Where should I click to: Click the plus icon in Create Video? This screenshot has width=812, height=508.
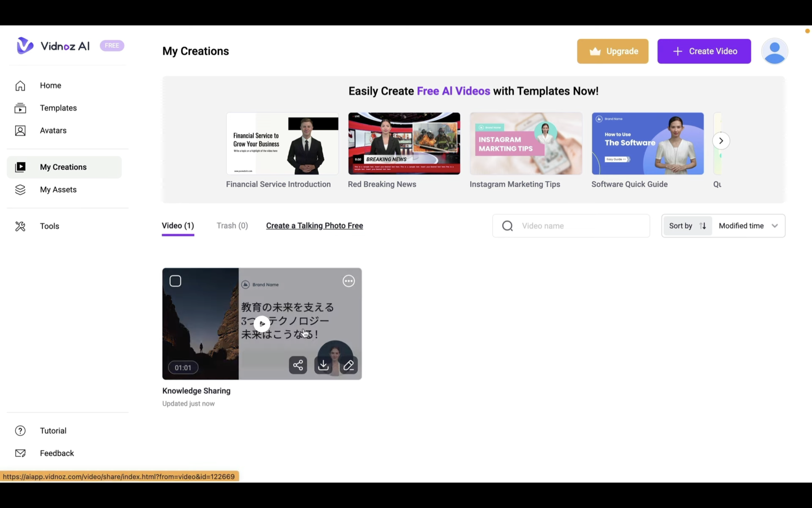[x=678, y=51]
